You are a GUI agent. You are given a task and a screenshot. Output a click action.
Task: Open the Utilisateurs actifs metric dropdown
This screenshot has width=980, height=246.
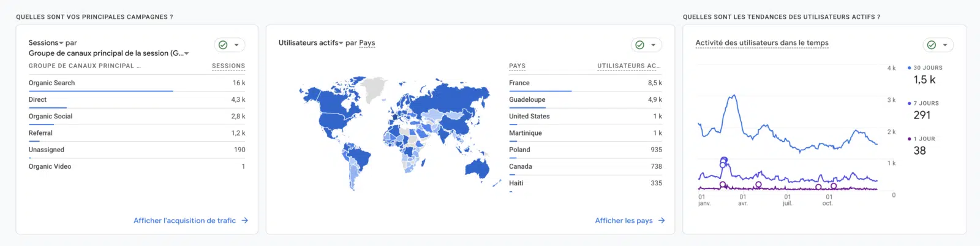point(311,43)
